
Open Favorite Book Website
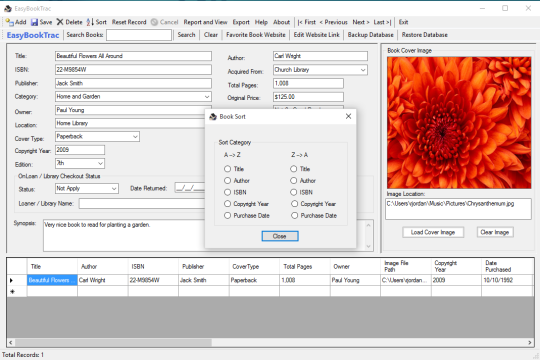point(256,35)
